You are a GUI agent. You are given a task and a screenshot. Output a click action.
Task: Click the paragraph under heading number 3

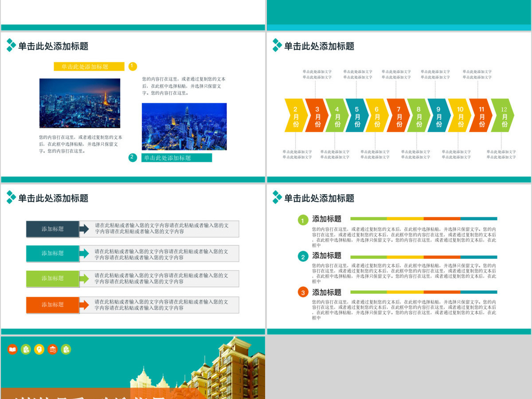404,310
